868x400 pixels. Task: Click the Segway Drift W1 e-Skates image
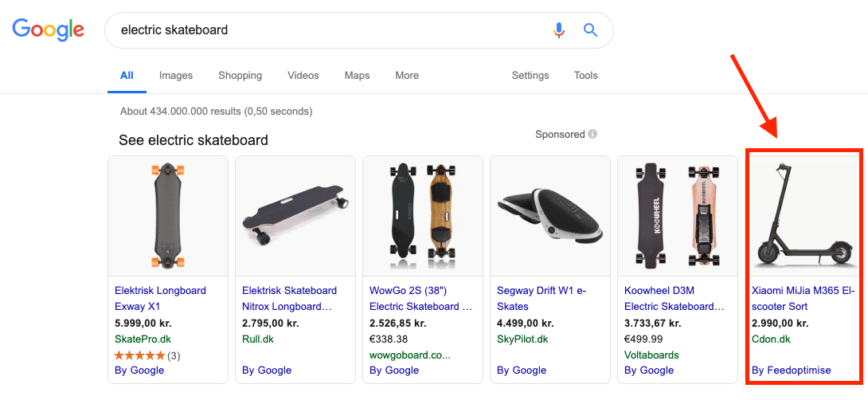[x=550, y=215]
